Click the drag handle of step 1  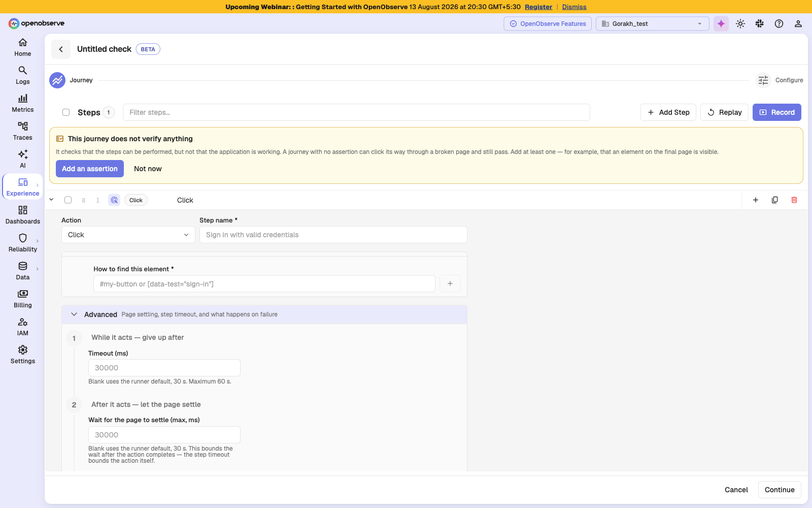coord(84,200)
